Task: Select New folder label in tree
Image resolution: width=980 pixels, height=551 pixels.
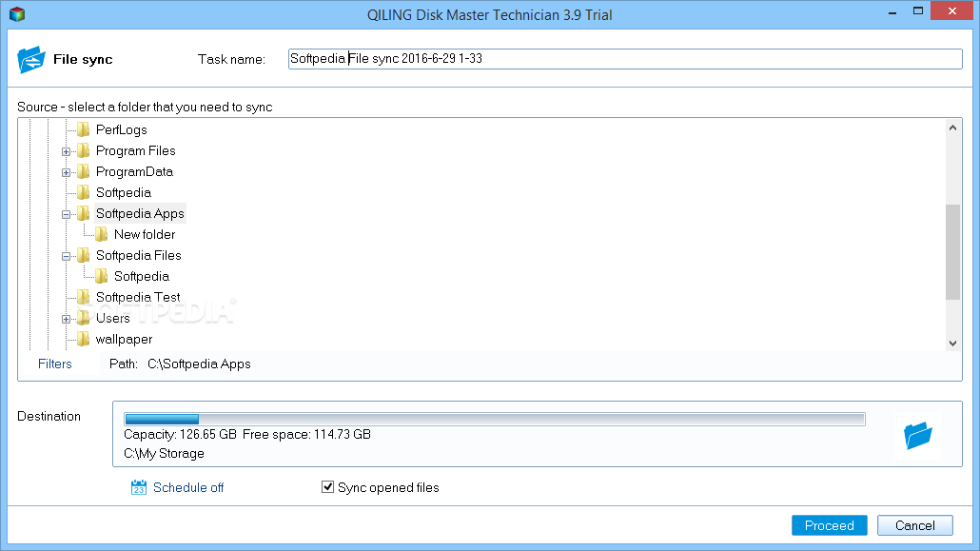Action: [145, 234]
